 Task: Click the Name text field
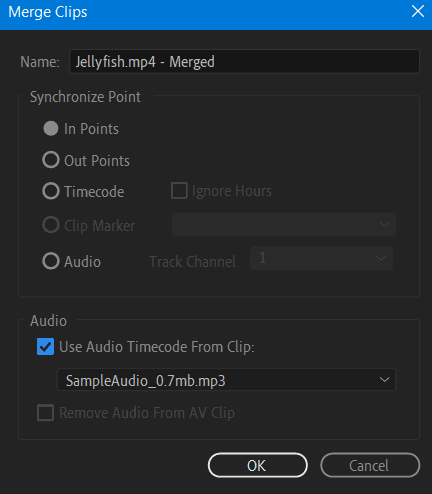point(244,62)
